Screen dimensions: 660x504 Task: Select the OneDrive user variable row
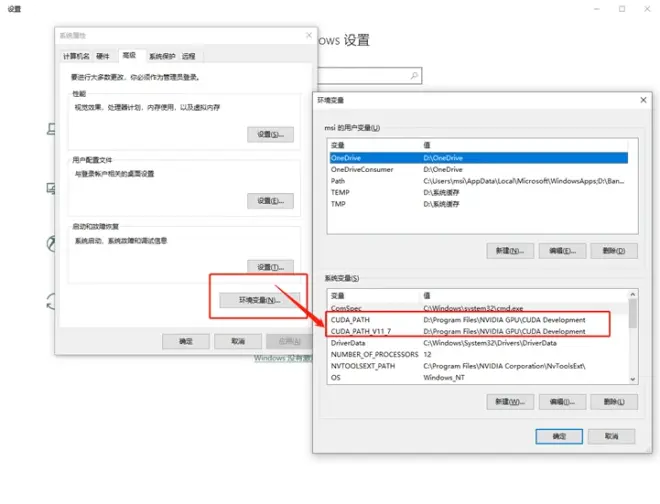[x=479, y=158]
